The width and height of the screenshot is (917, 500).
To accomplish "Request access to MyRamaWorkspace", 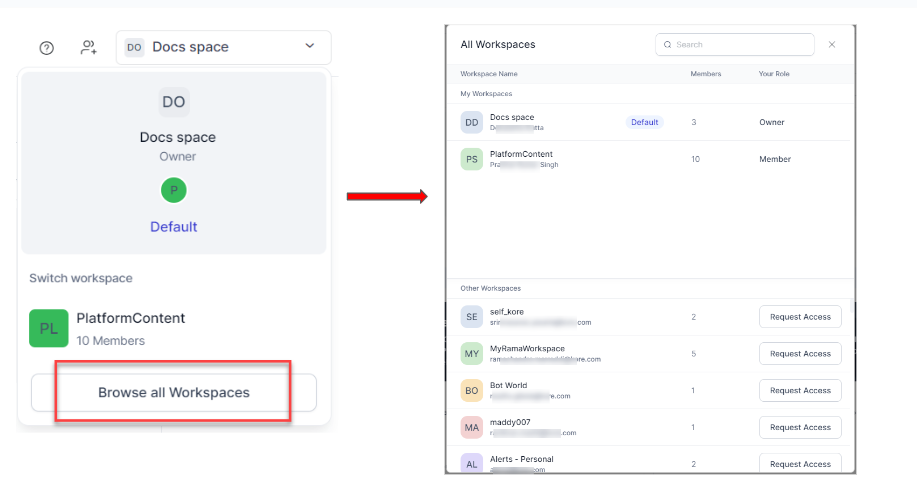I will coord(800,354).
